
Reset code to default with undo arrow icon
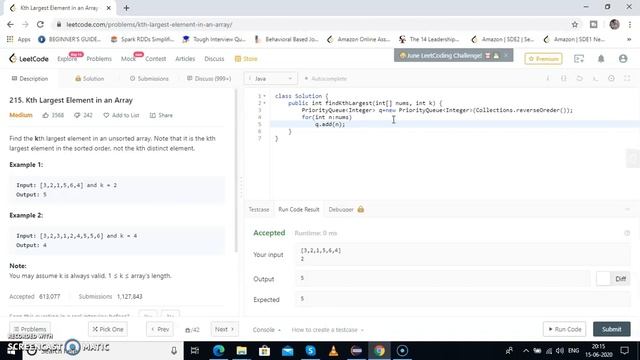point(580,78)
